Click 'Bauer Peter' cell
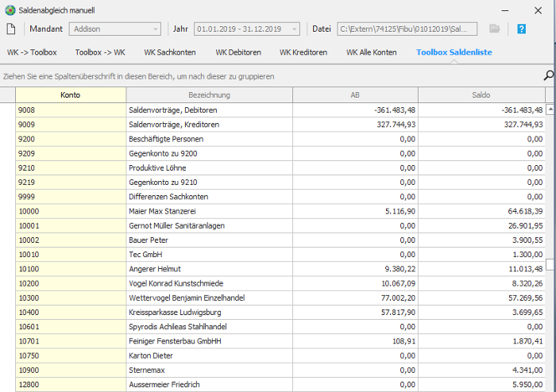This screenshot has width=556, height=392. [209, 240]
